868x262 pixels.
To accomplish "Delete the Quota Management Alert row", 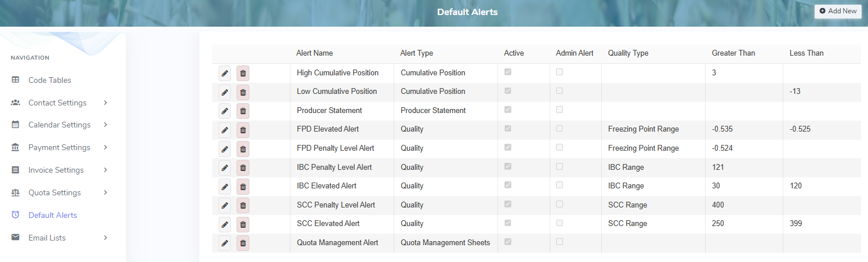I will tap(243, 243).
